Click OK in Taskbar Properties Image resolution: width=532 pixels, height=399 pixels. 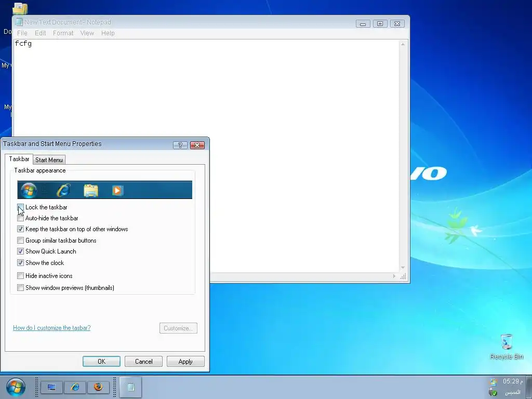101,362
